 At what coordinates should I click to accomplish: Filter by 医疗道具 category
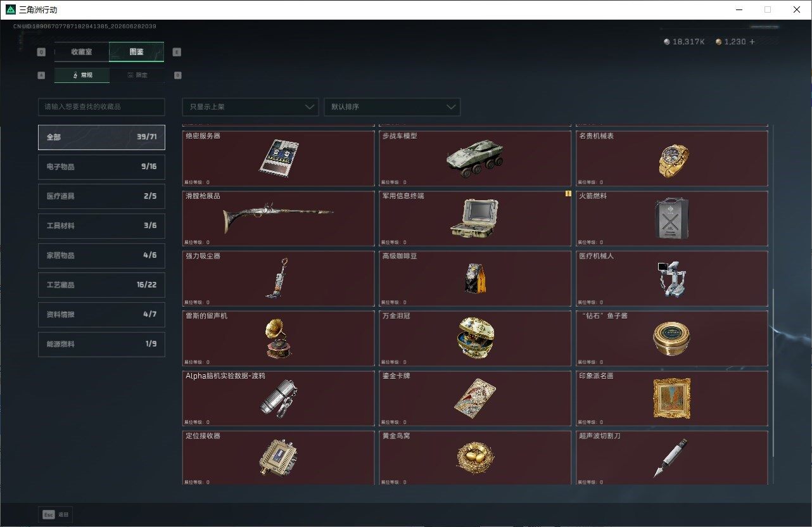point(101,196)
